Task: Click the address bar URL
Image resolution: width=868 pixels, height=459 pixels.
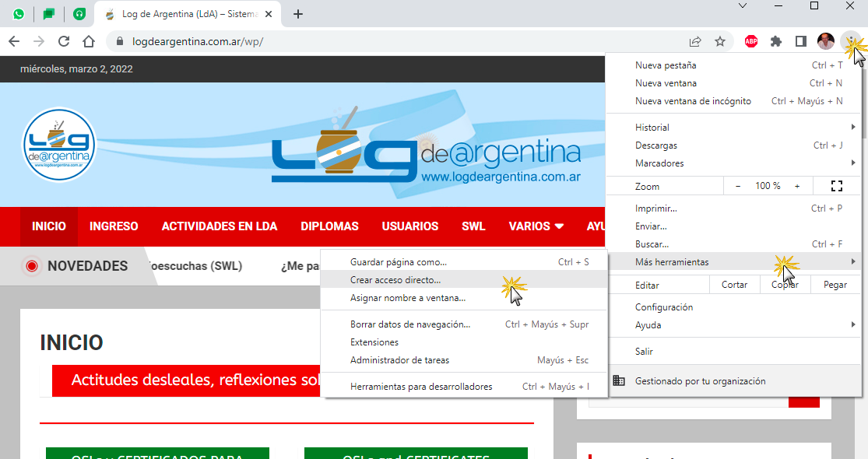Action: [x=198, y=41]
